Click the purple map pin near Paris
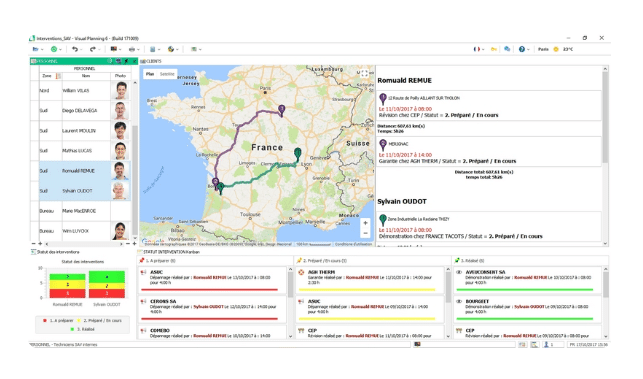The image size is (643, 379). [281, 110]
